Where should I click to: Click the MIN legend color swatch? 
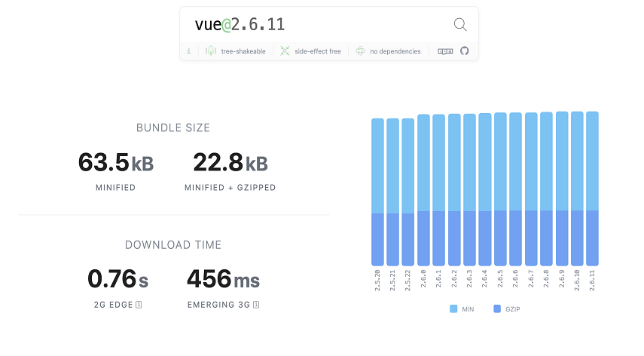pos(453,308)
